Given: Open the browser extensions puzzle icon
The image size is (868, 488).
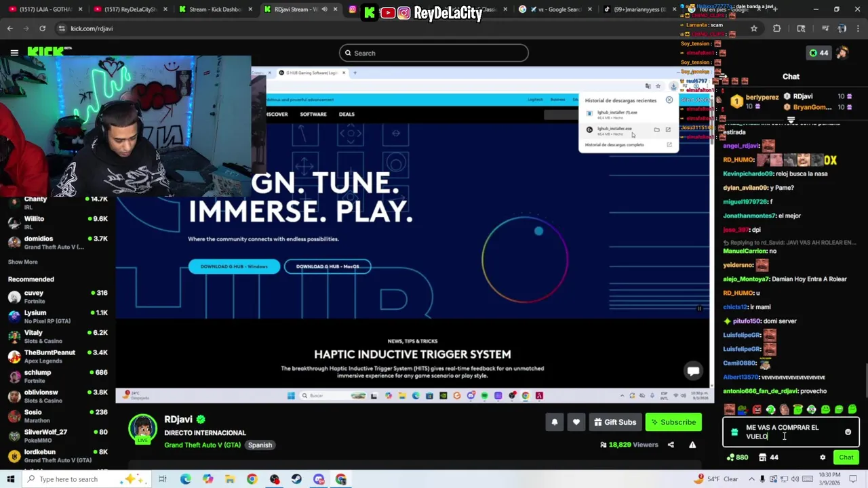Looking at the screenshot, I should (777, 28).
